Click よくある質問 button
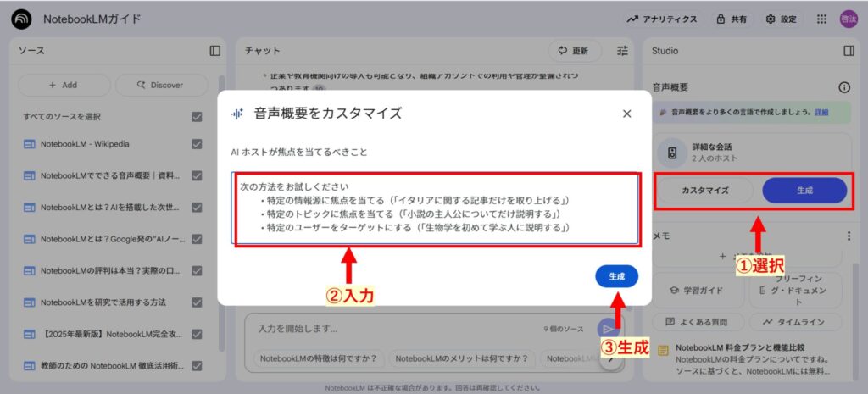Viewport: 868px width, 394px height. point(698,321)
